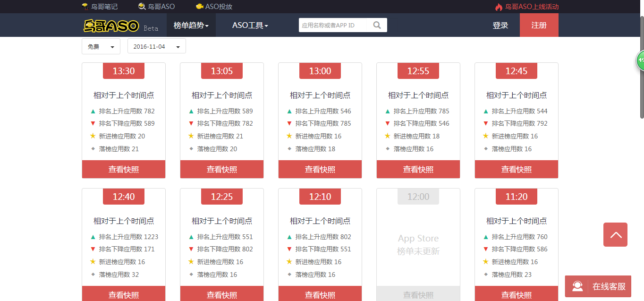Click the money-bag icon next to ASO投放
This screenshot has height=301, width=644.
point(199,6)
